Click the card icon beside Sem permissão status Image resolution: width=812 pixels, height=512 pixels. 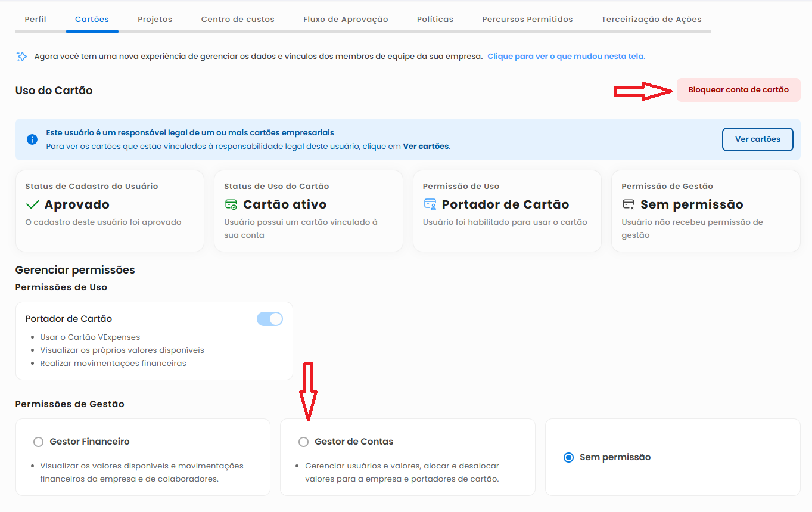[x=628, y=204]
